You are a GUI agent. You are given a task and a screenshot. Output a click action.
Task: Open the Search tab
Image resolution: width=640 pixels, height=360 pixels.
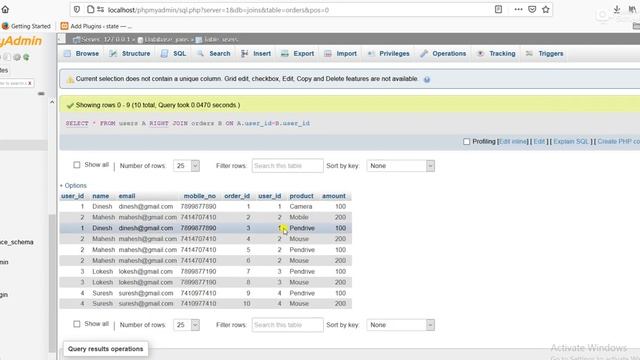[213, 53]
